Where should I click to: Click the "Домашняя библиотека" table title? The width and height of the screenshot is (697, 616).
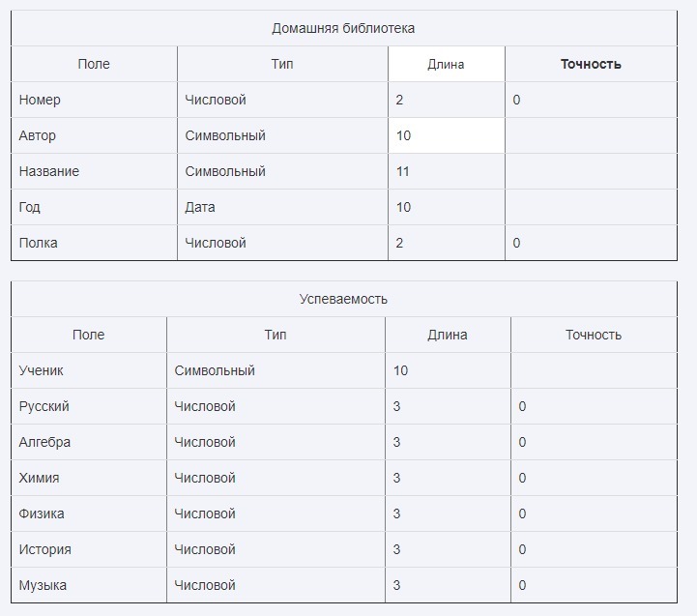click(x=343, y=28)
